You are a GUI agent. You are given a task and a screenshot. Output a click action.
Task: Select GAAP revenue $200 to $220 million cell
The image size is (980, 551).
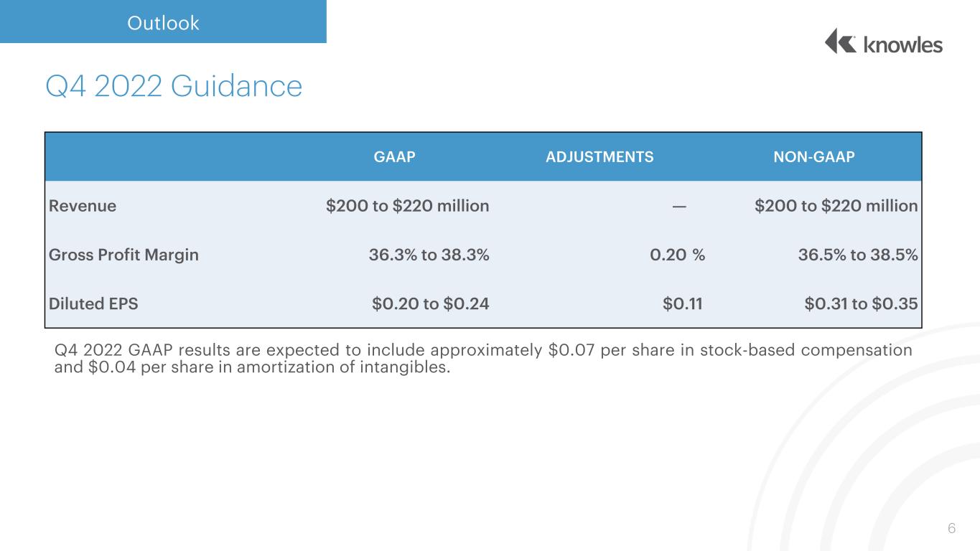click(x=408, y=206)
